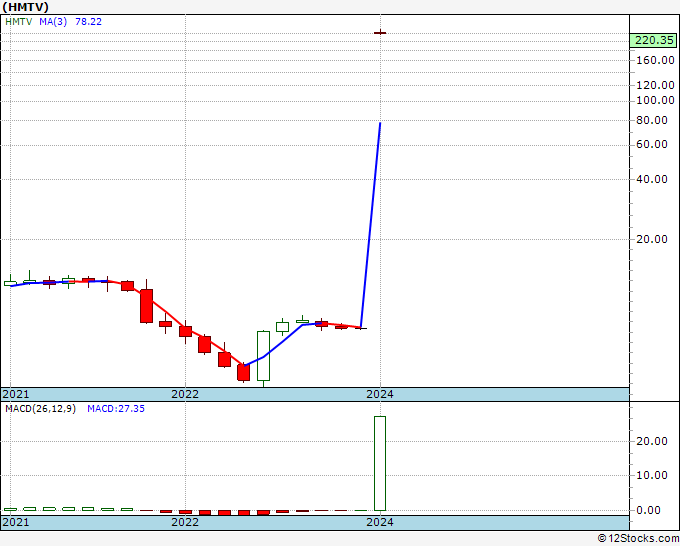Screen dimensions: 680x546
Task: Click the 80.00 price axis label
Action: tap(652, 120)
